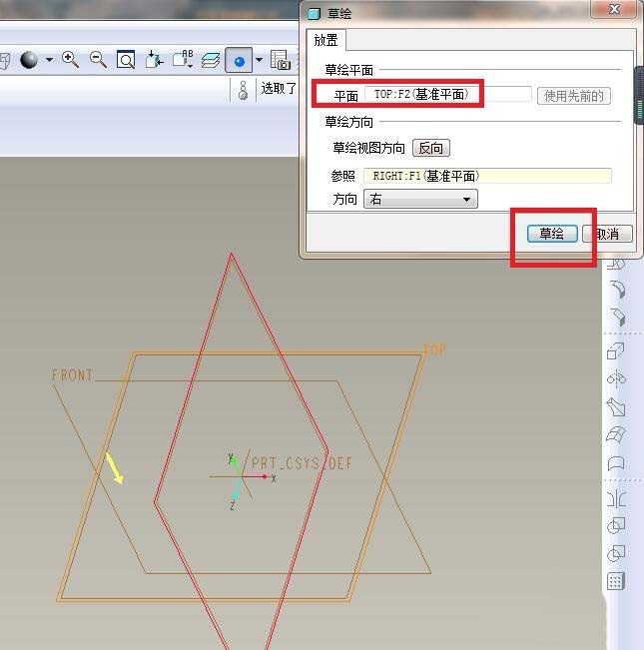644x650 pixels.
Task: Click the 平面 field showing TOP:F2
Action: [447, 94]
